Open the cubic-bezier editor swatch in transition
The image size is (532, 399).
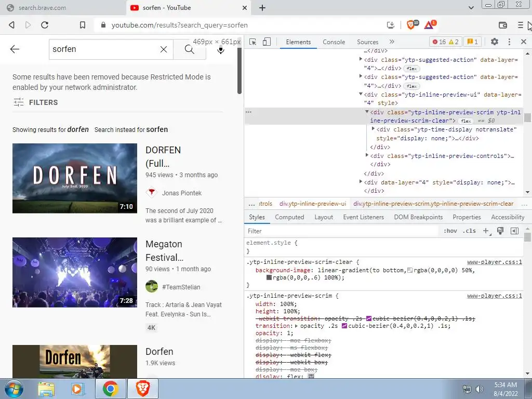pyautogui.click(x=344, y=326)
